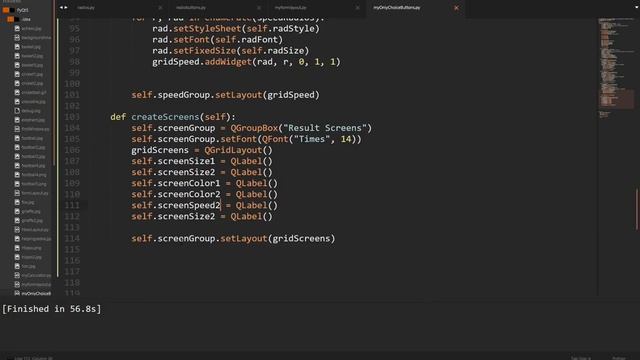The image size is (640, 360).
Task: Click 'self.screenSize2 = QLabel()' on line 112
Action: (202, 216)
